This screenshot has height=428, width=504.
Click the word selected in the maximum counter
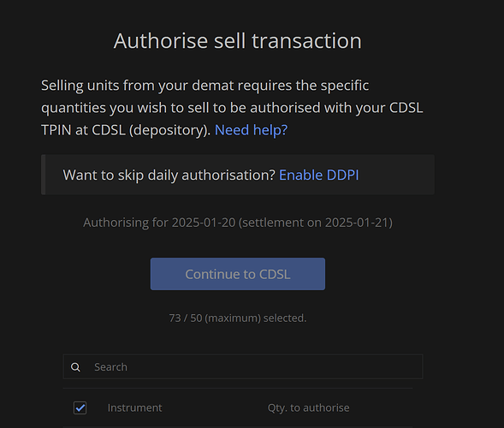[285, 318]
